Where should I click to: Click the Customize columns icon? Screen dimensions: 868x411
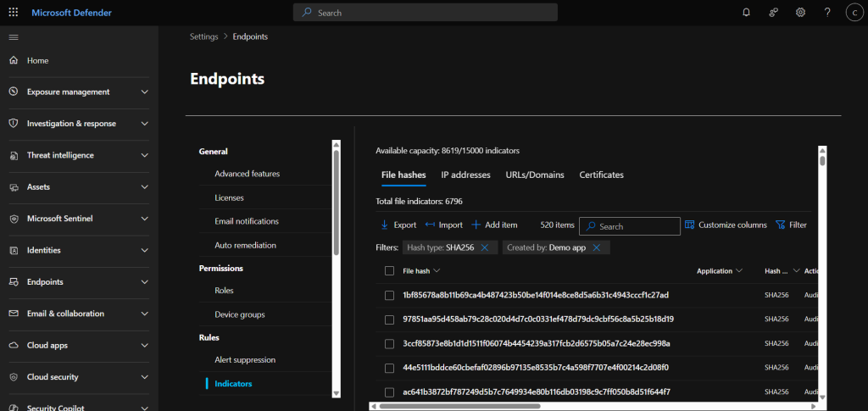pyautogui.click(x=689, y=225)
